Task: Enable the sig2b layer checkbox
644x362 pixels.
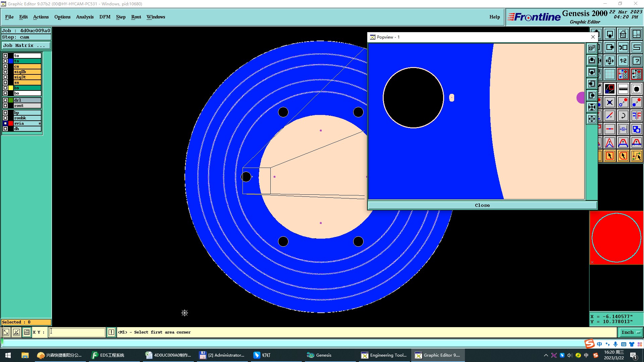Action: (x=5, y=72)
